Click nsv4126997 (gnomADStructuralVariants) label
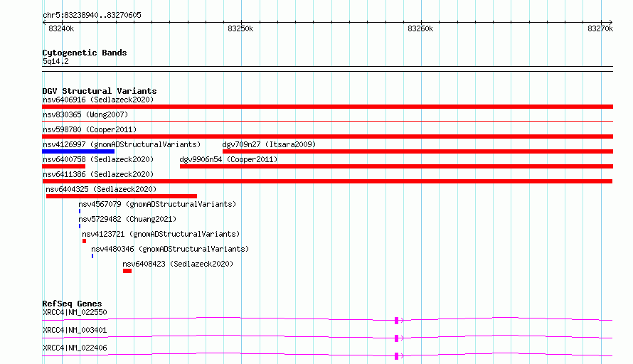Screen dimensions: 633x364 coord(122,144)
